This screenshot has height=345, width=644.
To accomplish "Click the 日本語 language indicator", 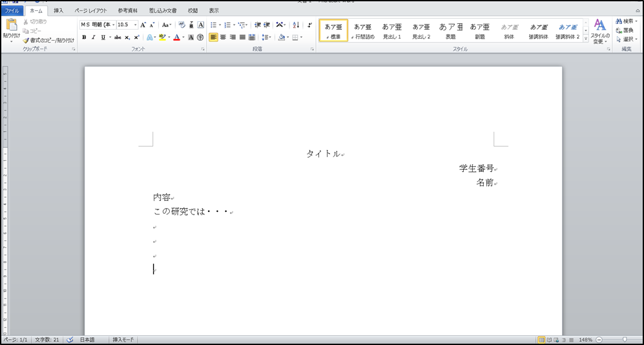I will pos(87,340).
